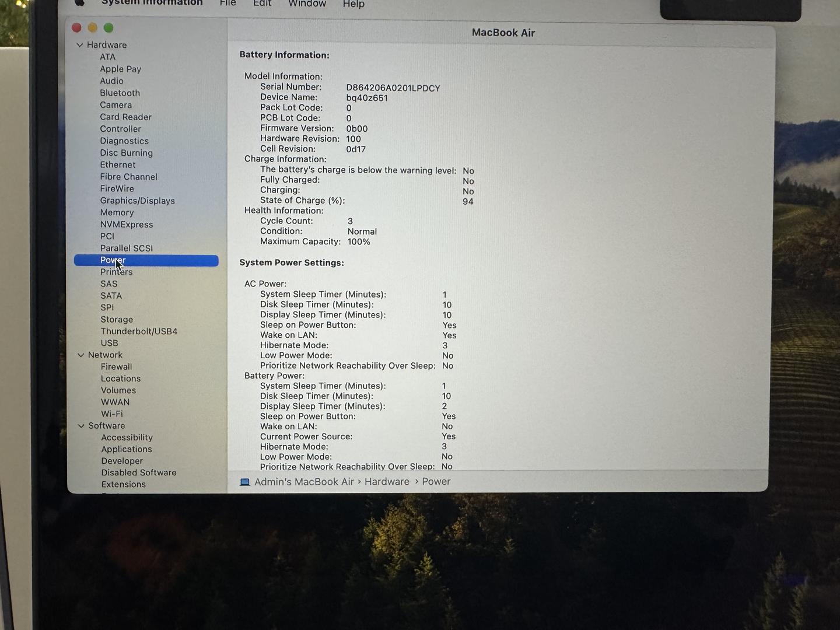Select Extensions under Software
Image resolution: width=840 pixels, height=630 pixels.
pyautogui.click(x=124, y=484)
